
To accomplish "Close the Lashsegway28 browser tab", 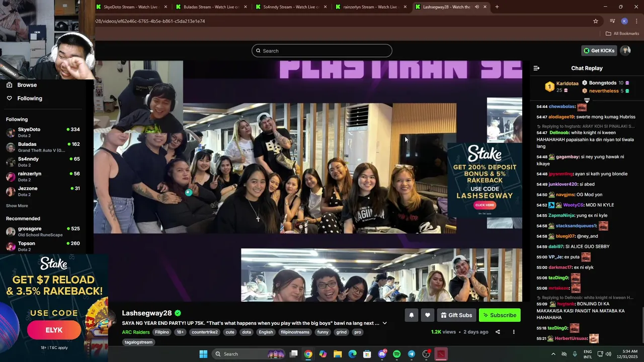I will [x=485, y=7].
